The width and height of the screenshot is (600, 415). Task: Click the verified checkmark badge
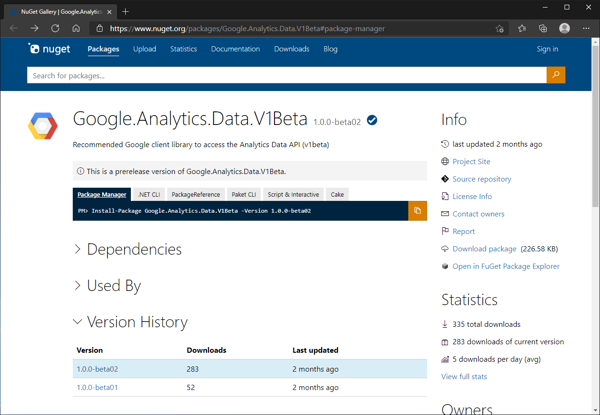[x=372, y=120]
